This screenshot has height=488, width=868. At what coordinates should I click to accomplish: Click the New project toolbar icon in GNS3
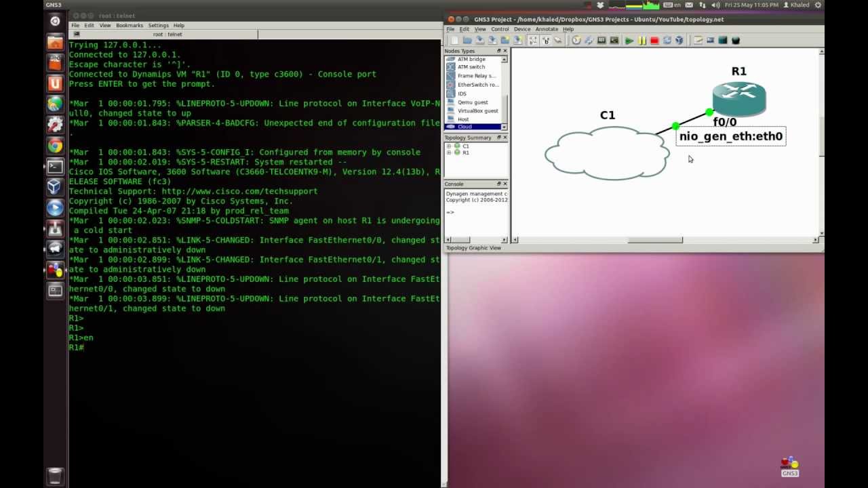click(x=454, y=41)
